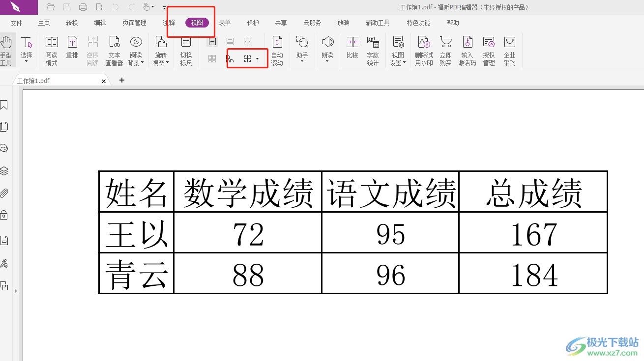The image size is (644, 361).
Task: Click the Open file folder icon
Action: pyautogui.click(x=50, y=7)
